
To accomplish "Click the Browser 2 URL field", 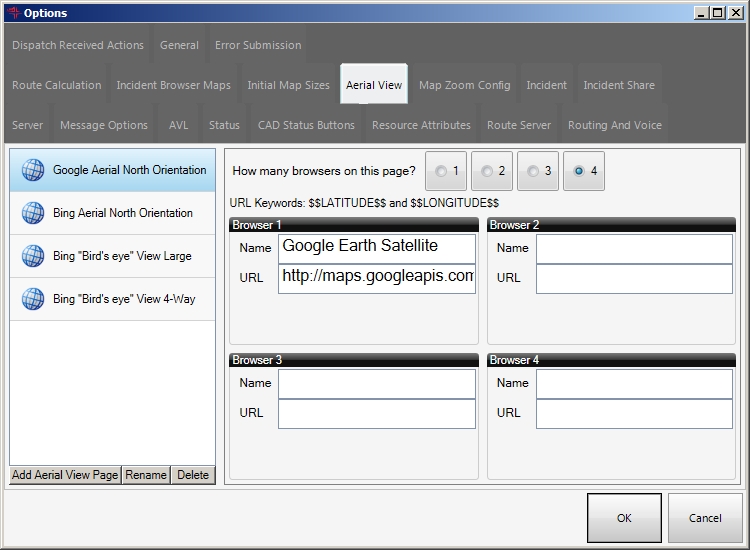I will [634, 278].
